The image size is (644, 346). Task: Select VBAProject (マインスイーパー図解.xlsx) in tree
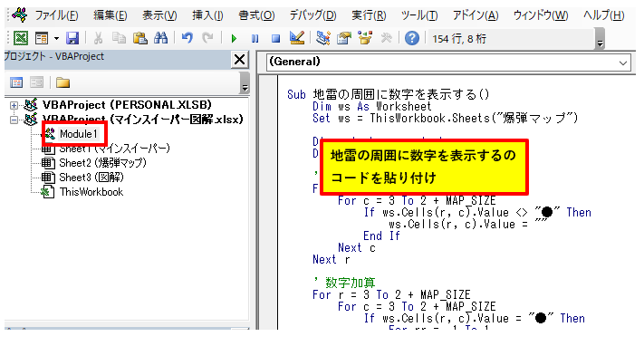[x=142, y=120]
